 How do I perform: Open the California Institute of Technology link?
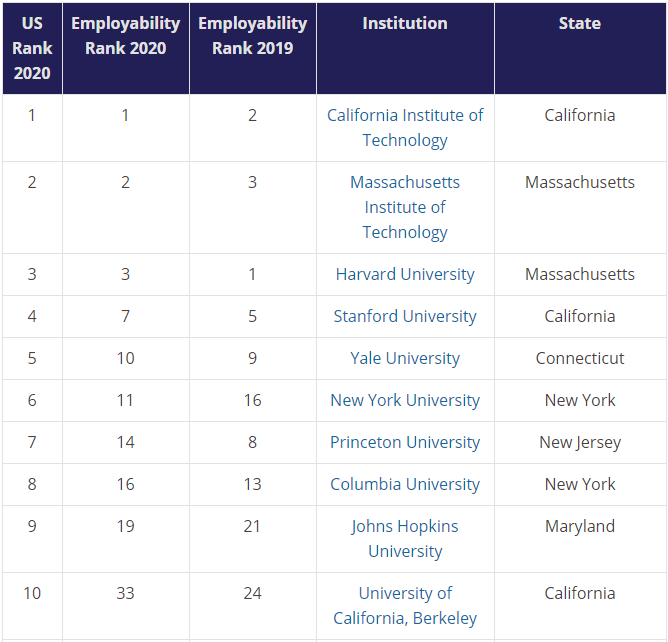point(405,127)
